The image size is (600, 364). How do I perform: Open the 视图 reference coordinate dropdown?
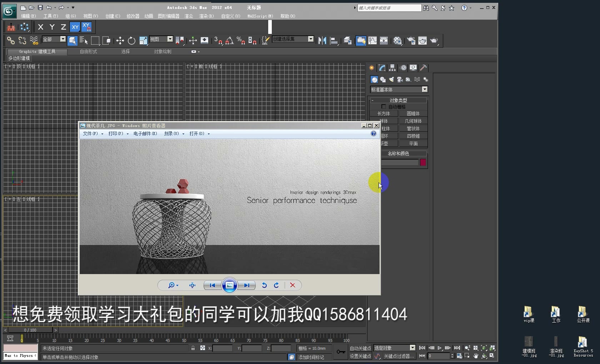170,39
